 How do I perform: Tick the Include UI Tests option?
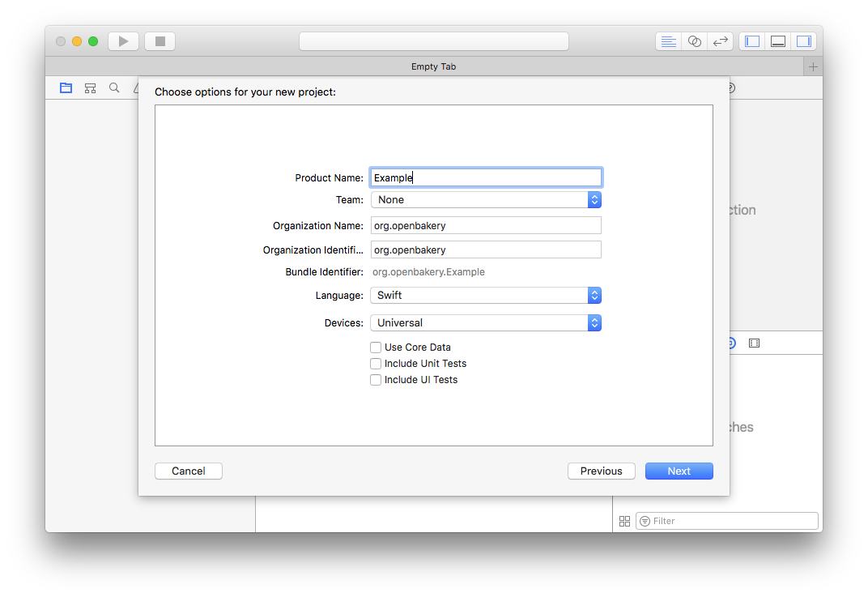(x=376, y=380)
